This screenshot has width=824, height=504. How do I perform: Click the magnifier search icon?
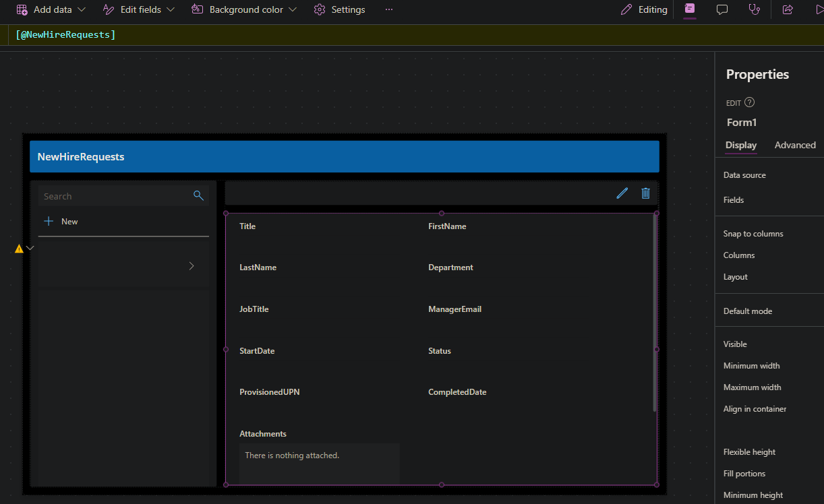[x=198, y=195]
